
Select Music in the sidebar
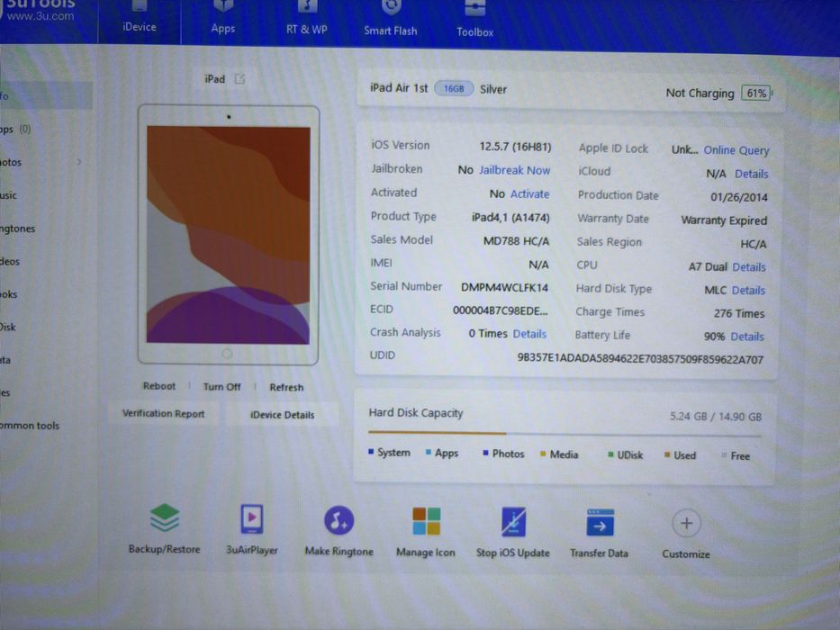coord(9,195)
